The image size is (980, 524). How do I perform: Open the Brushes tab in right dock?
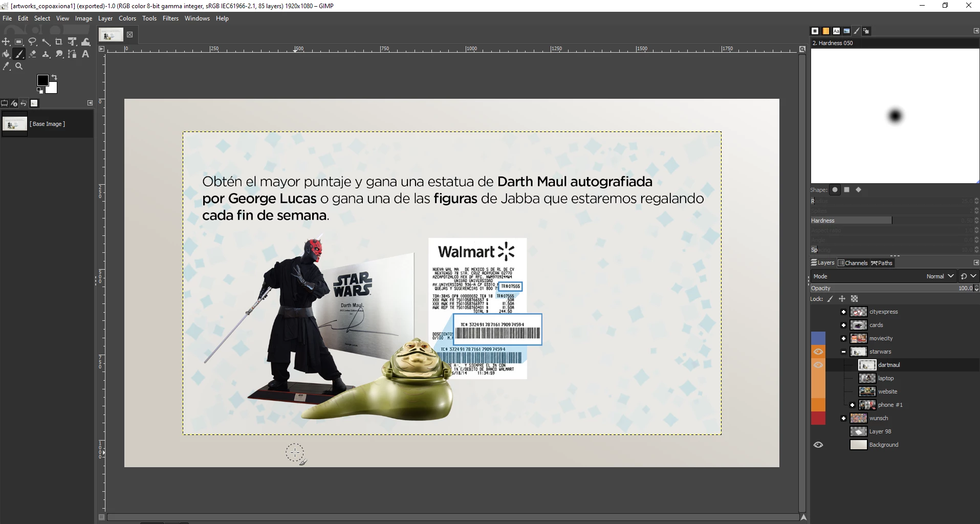[x=815, y=31]
